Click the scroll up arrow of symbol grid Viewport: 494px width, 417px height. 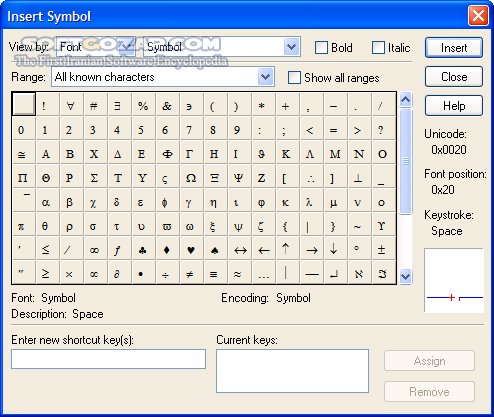tap(405, 99)
